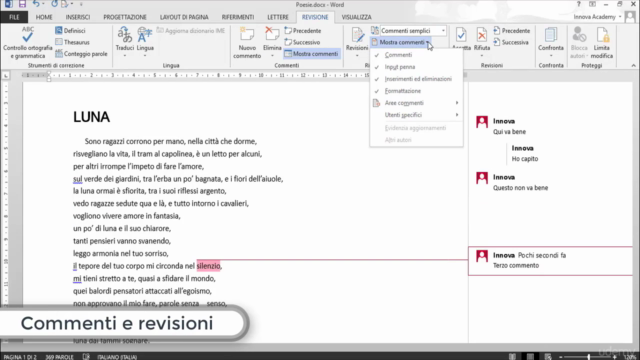Undo the last action

[36, 4]
